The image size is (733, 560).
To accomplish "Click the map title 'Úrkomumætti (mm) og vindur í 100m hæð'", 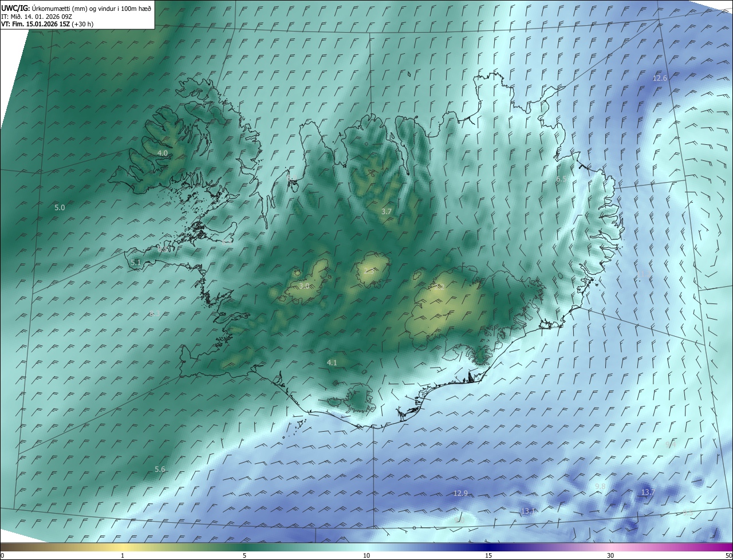I will tap(91, 9).
